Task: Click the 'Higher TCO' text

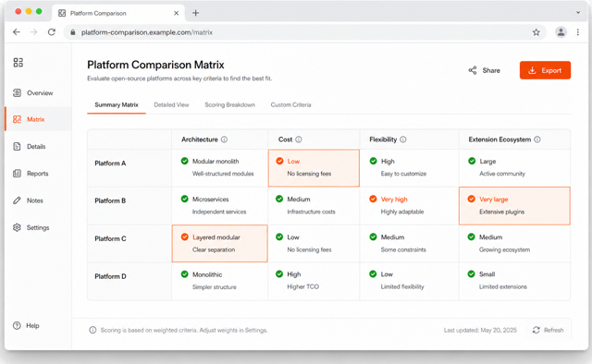Action: click(x=302, y=286)
